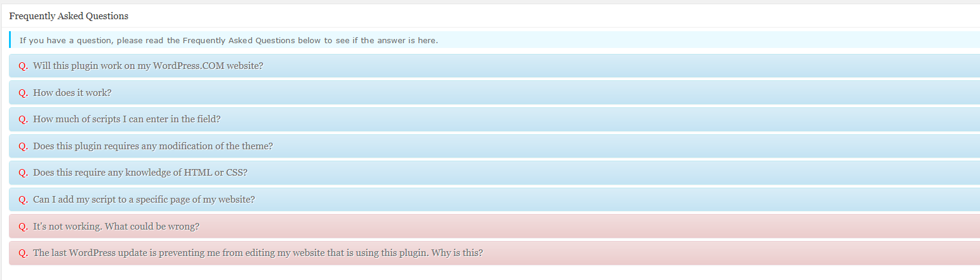
Task: Click the Q. marker for the scripts amount question
Action: click(23, 119)
